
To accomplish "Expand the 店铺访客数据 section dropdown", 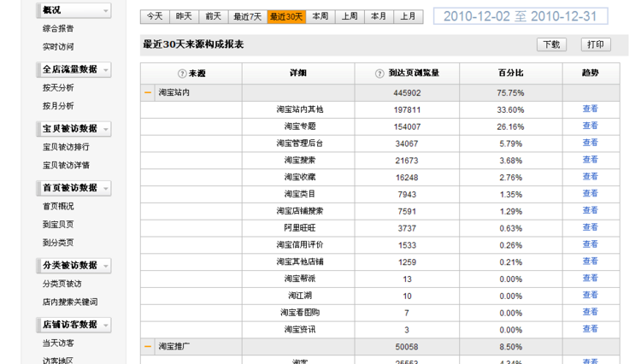I will (x=106, y=326).
